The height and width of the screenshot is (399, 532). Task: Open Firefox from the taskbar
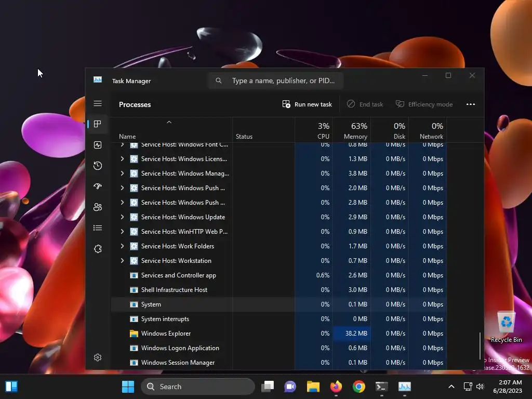click(x=336, y=387)
